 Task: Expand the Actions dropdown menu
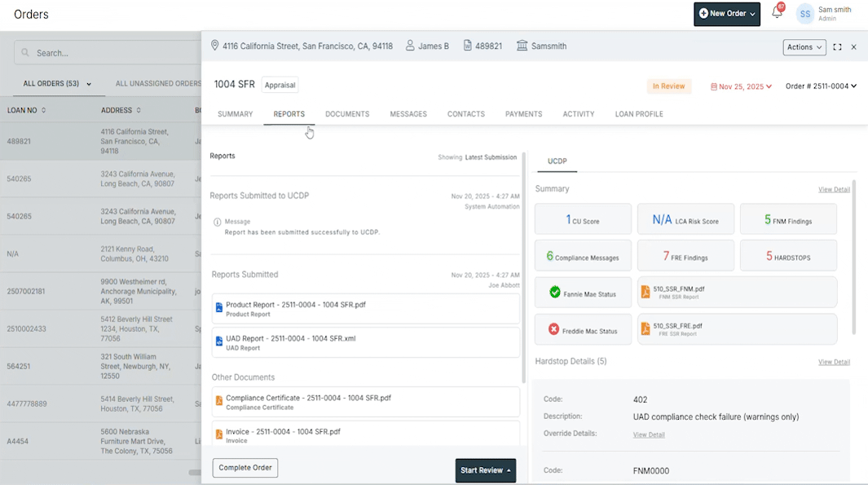804,47
